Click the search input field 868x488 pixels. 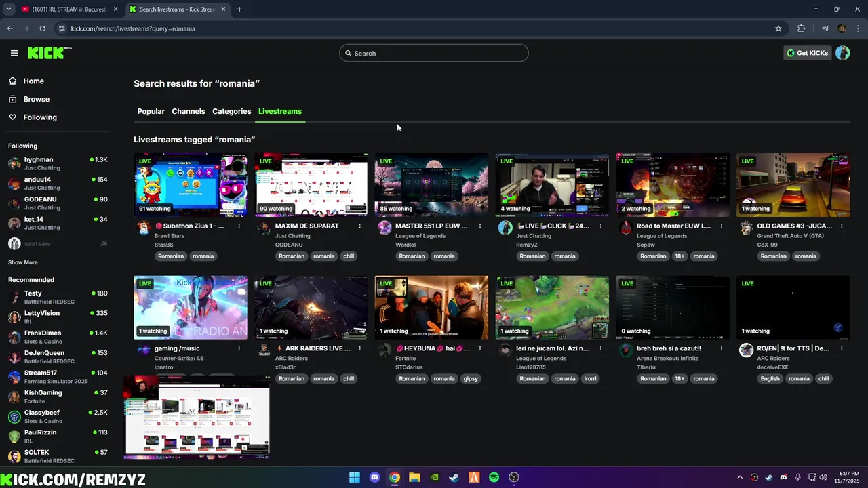pyautogui.click(x=434, y=53)
